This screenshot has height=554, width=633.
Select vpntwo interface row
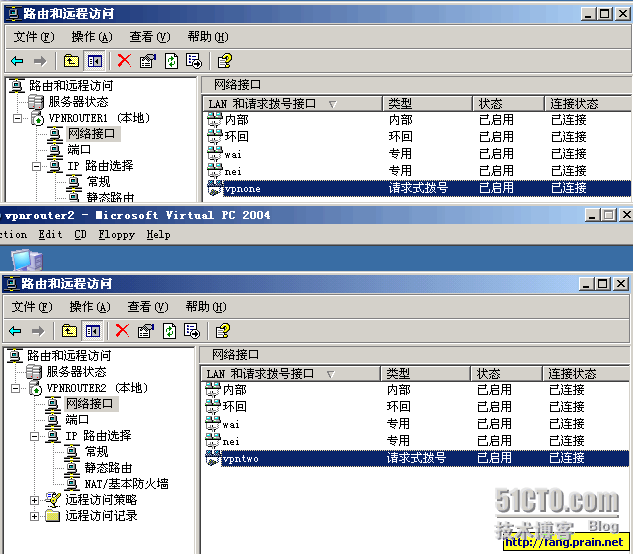[416, 458]
